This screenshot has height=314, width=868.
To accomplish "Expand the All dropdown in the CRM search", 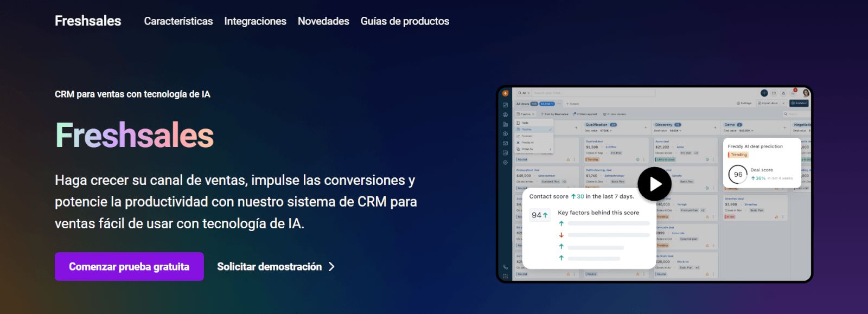I will 524,93.
